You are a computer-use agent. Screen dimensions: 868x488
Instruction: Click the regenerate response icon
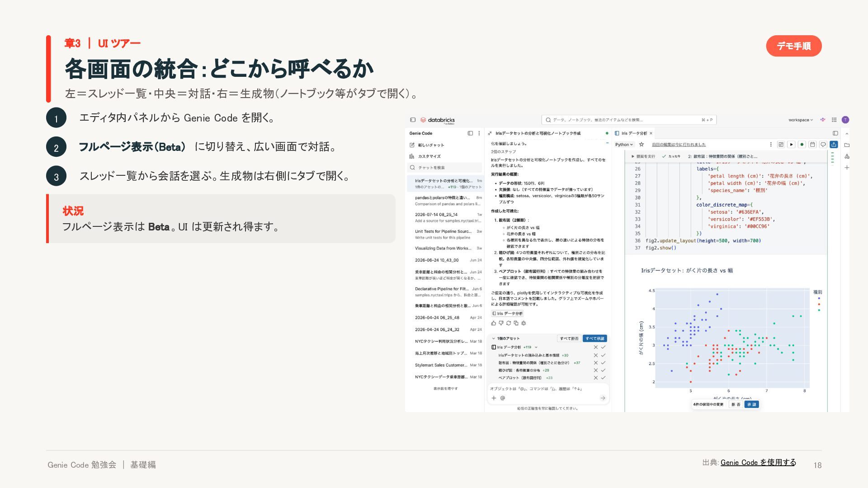click(x=509, y=323)
